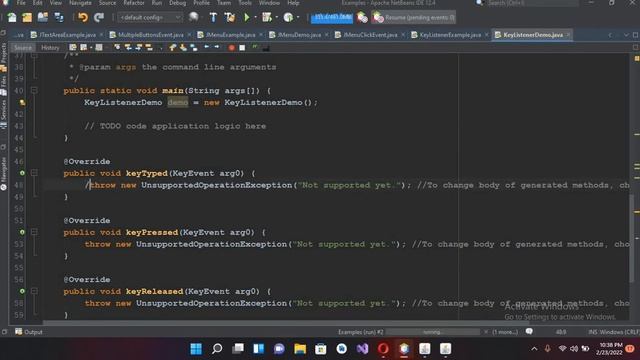Open File Explorer from taskbar
The width and height of the screenshot is (640, 360).
(x=300, y=349)
